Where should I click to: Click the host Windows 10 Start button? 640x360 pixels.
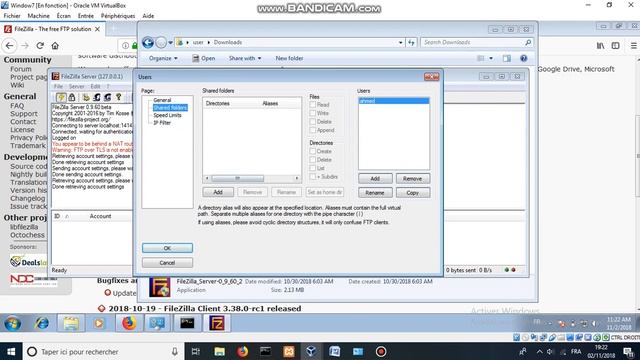(x=11, y=351)
